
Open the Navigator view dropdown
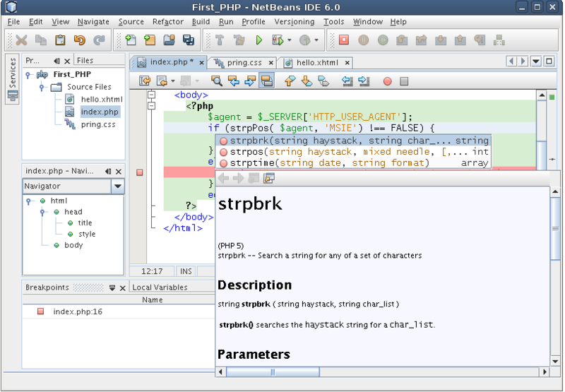pos(118,186)
